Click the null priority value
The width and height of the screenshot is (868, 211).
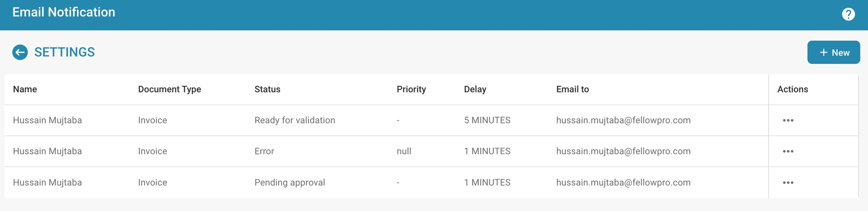point(404,151)
